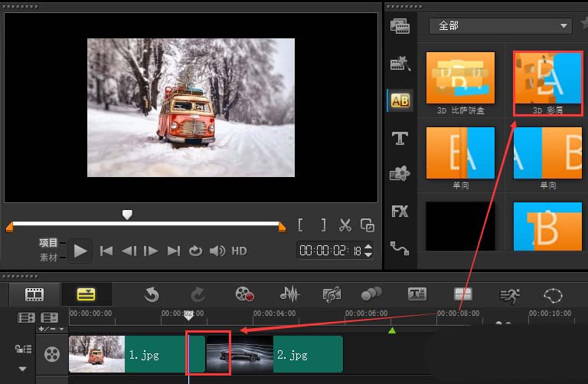Open the Path library icon
The height and width of the screenshot is (384, 588).
click(x=400, y=248)
